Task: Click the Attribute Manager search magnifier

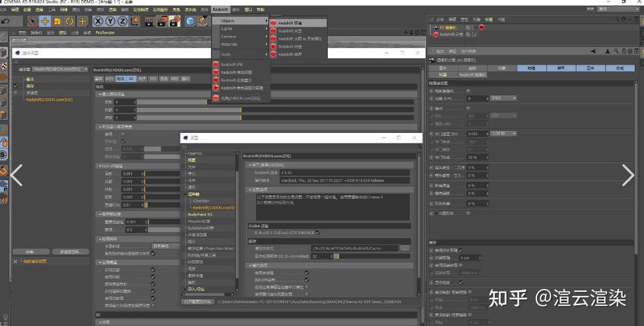Action: pyautogui.click(x=617, y=52)
